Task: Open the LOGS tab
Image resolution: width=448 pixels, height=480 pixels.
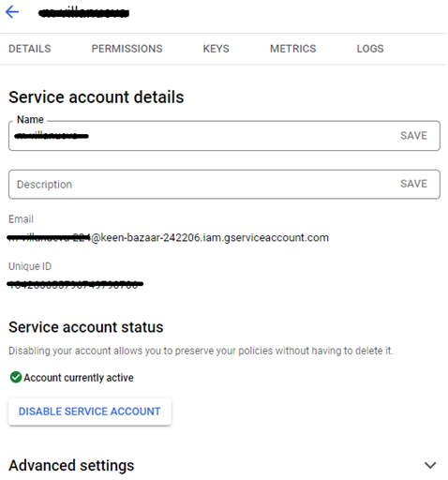Action: [x=370, y=49]
